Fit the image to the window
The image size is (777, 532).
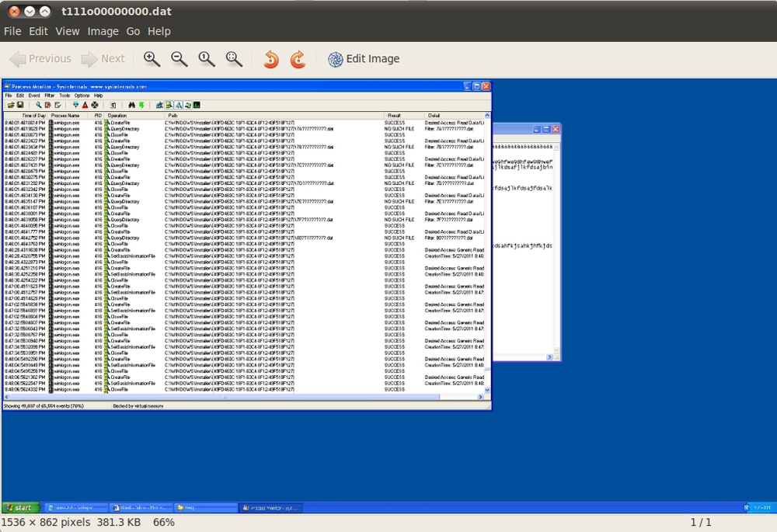(x=234, y=59)
